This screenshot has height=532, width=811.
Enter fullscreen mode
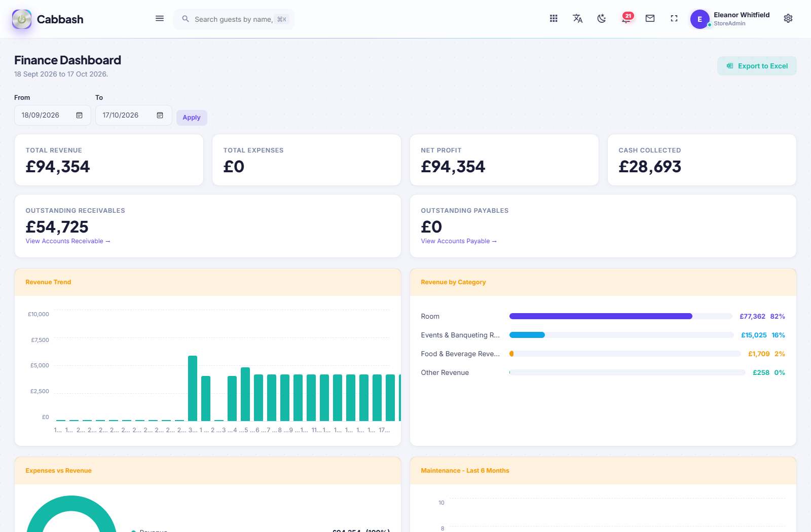click(674, 19)
